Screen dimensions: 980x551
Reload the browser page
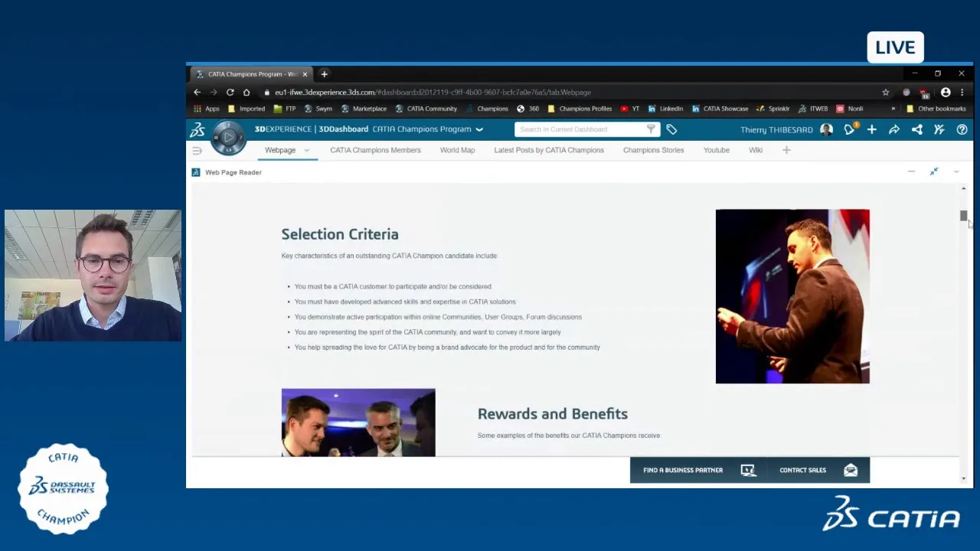230,92
